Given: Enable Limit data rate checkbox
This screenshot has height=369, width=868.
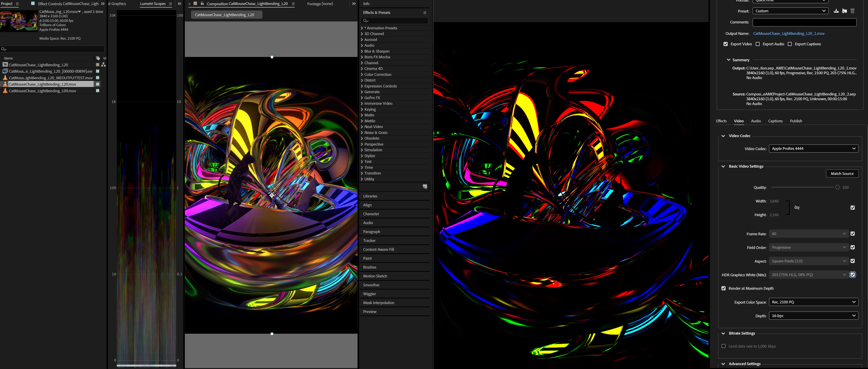Looking at the screenshot, I should (723, 346).
